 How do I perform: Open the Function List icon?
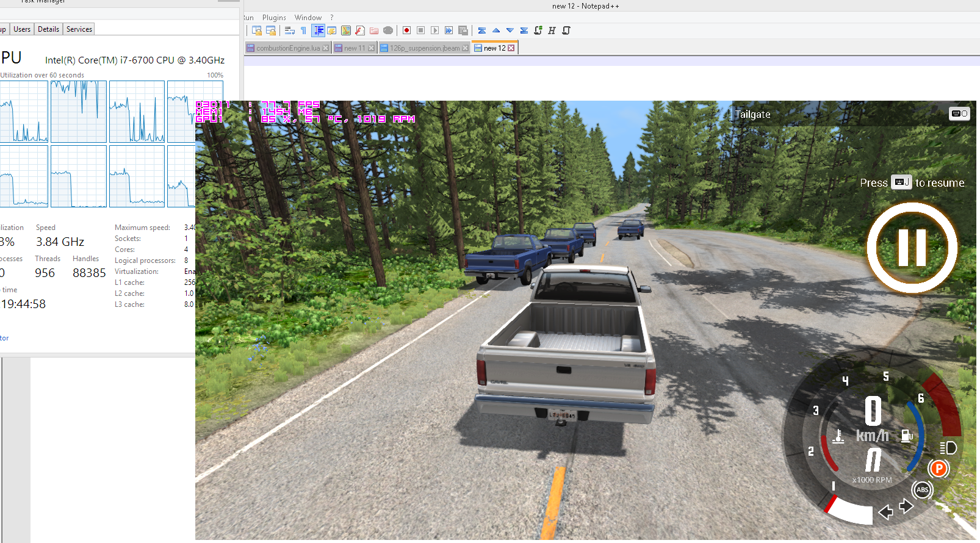tap(360, 31)
